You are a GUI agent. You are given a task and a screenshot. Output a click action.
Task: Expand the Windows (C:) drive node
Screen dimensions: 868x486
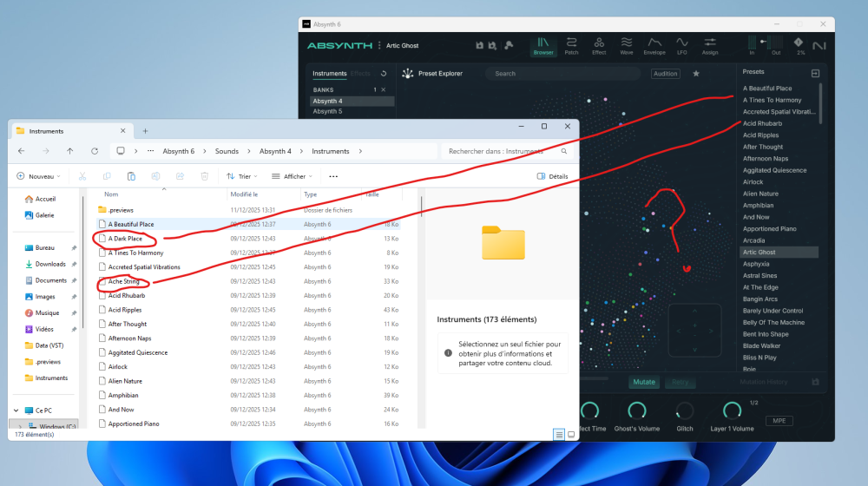(21, 427)
